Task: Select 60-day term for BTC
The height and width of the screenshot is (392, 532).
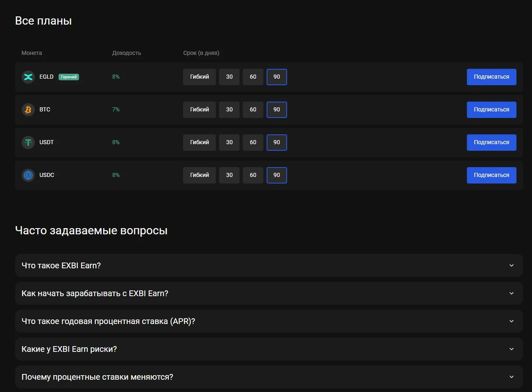Action: (253, 110)
